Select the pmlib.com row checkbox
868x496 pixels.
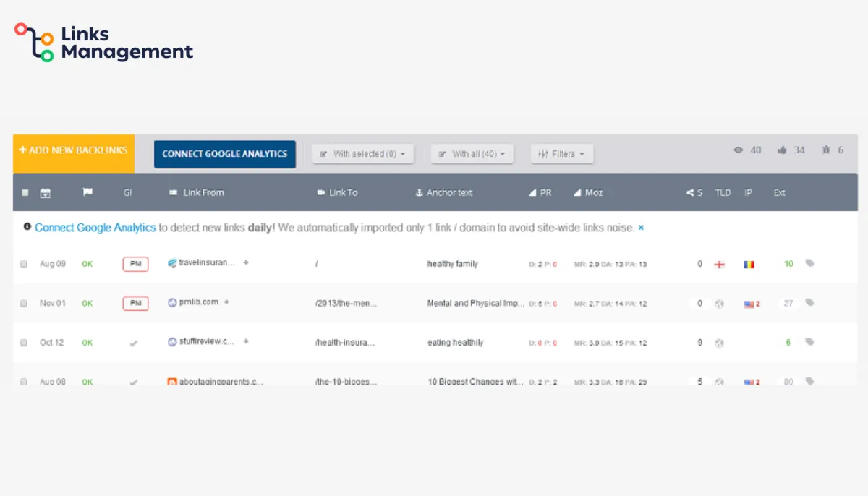(24, 304)
